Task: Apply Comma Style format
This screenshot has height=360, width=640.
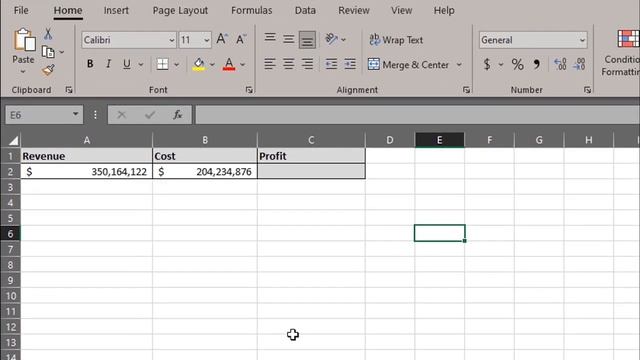Action: 537,64
